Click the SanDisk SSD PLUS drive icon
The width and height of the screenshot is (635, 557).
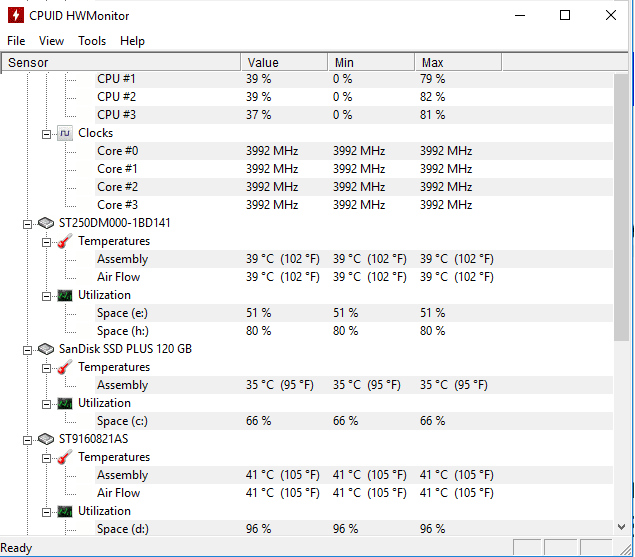46,349
